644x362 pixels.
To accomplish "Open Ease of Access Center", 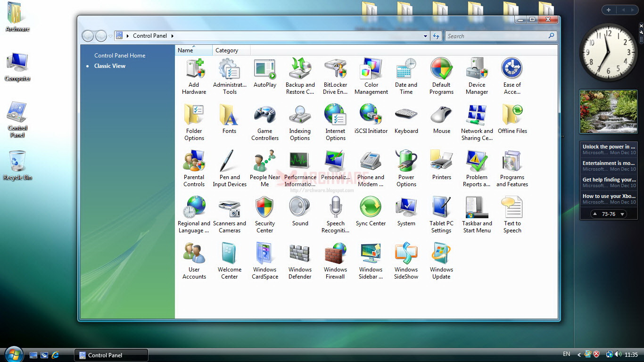I will point(512,76).
